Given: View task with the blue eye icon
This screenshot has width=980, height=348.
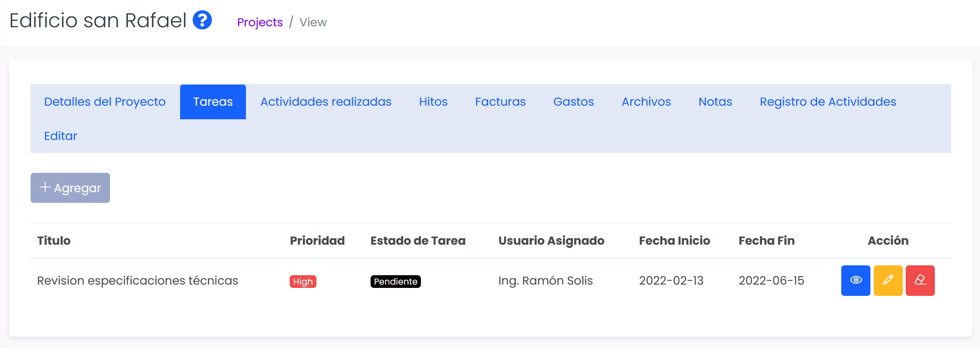Looking at the screenshot, I should click(x=855, y=280).
